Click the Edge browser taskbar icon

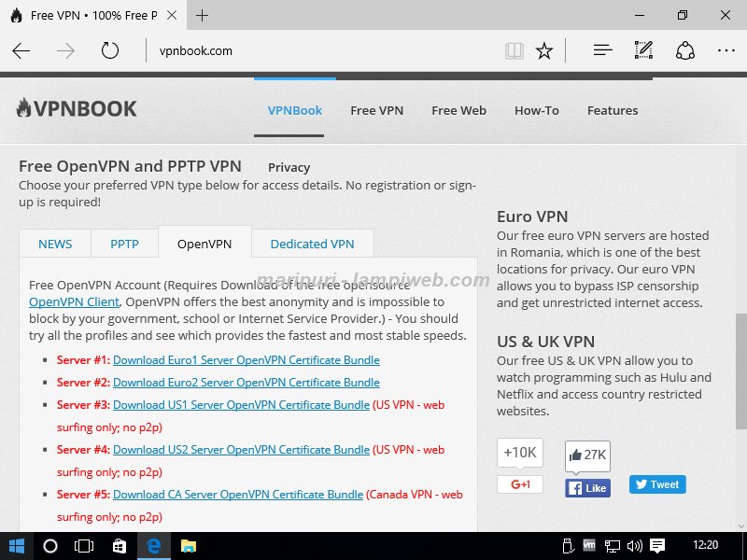click(154, 546)
